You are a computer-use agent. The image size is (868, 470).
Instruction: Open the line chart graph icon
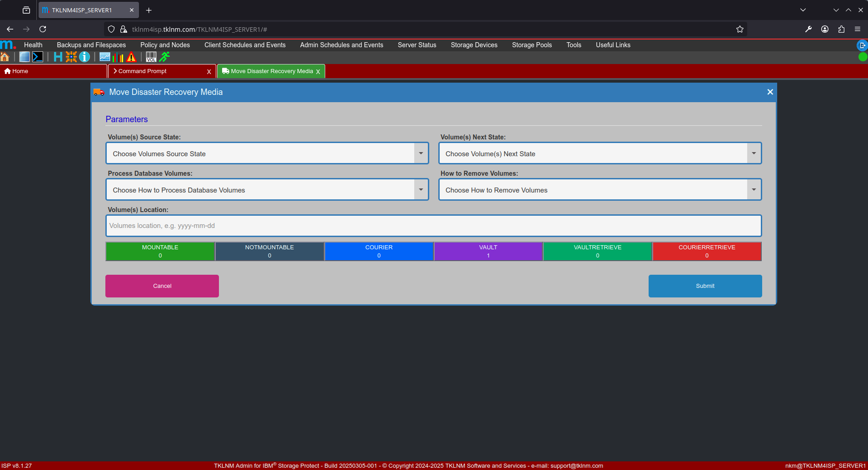(x=104, y=57)
